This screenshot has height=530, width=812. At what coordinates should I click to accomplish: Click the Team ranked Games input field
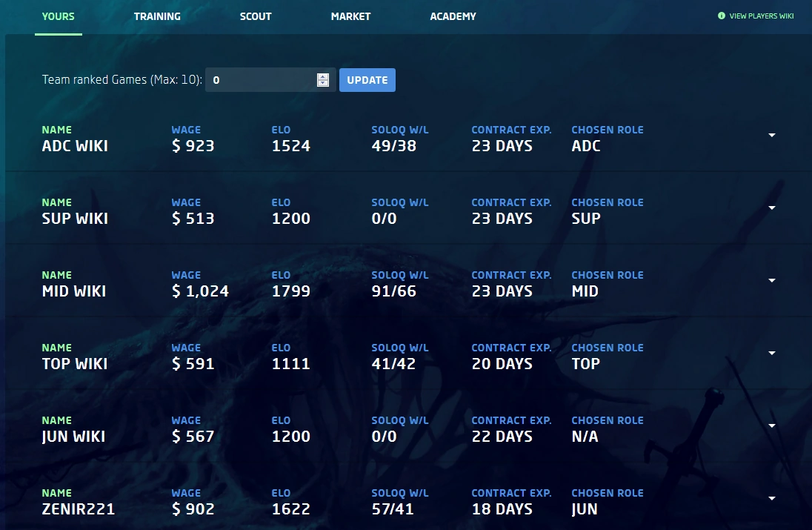pyautogui.click(x=259, y=79)
